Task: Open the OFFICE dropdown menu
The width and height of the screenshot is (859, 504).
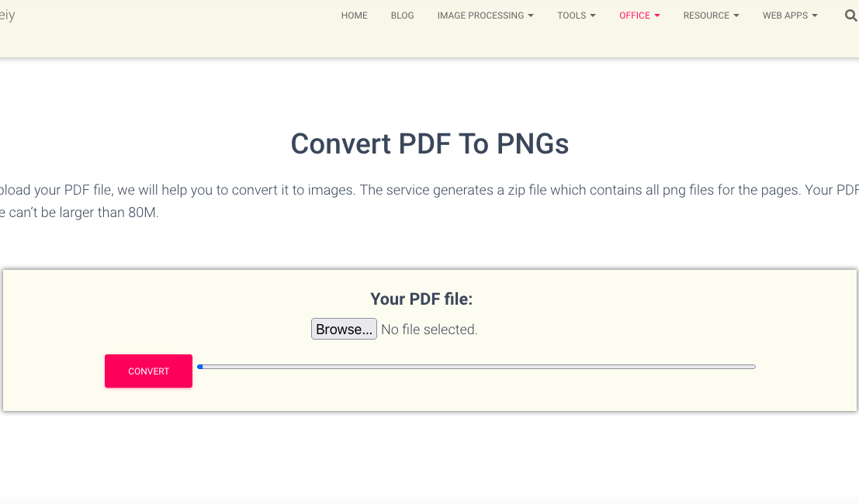Action: [639, 16]
